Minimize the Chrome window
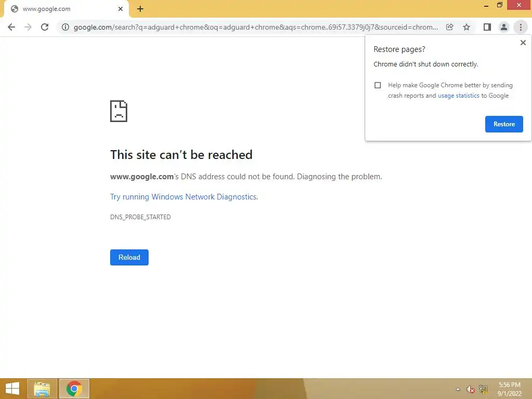This screenshot has height=399, width=532. coord(486,5)
